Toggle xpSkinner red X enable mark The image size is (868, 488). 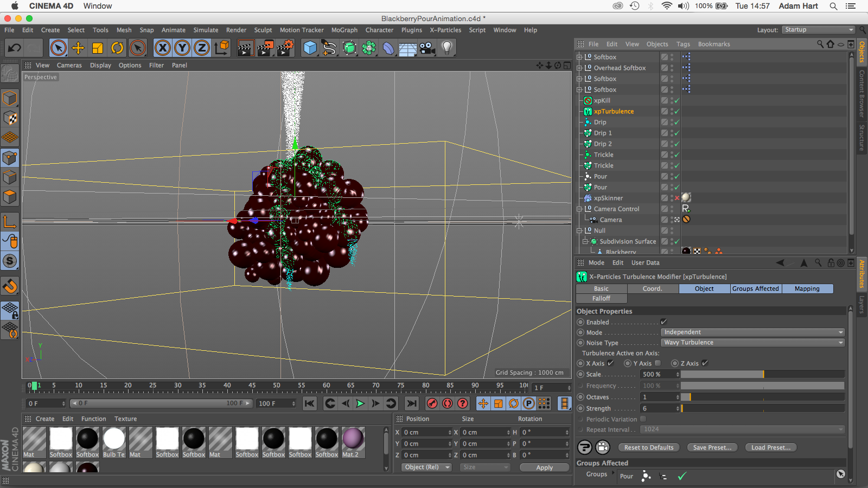677,198
